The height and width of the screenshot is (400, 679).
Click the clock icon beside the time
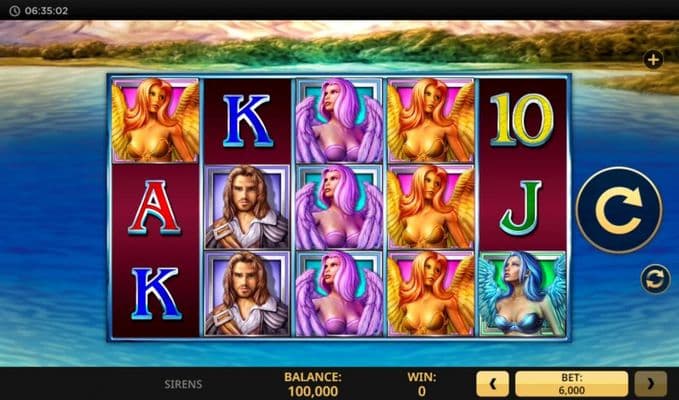15,11
